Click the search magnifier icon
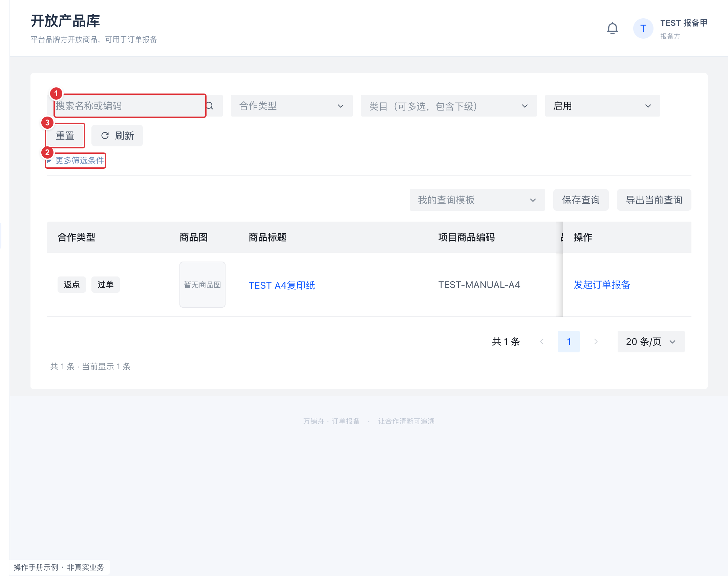This screenshot has height=576, width=728. tap(210, 106)
